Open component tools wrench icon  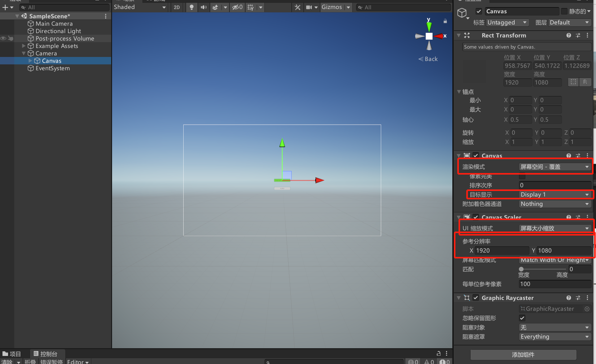298,7
